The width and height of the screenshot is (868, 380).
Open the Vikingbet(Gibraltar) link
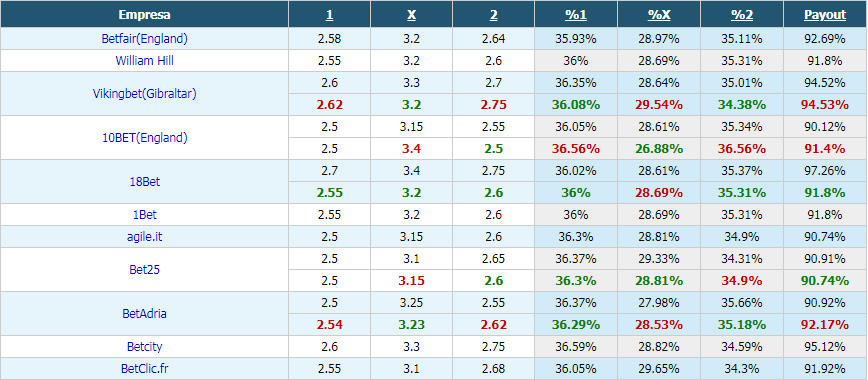click(x=144, y=94)
